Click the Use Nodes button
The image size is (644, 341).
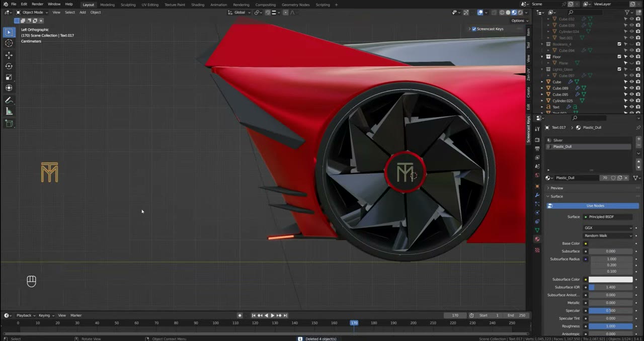[x=593, y=206]
